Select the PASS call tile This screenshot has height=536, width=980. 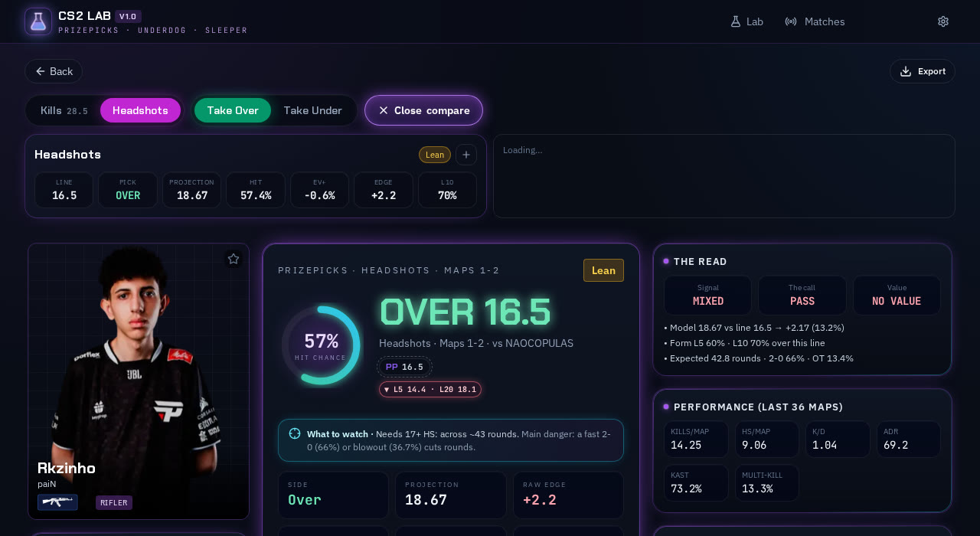[x=802, y=296]
